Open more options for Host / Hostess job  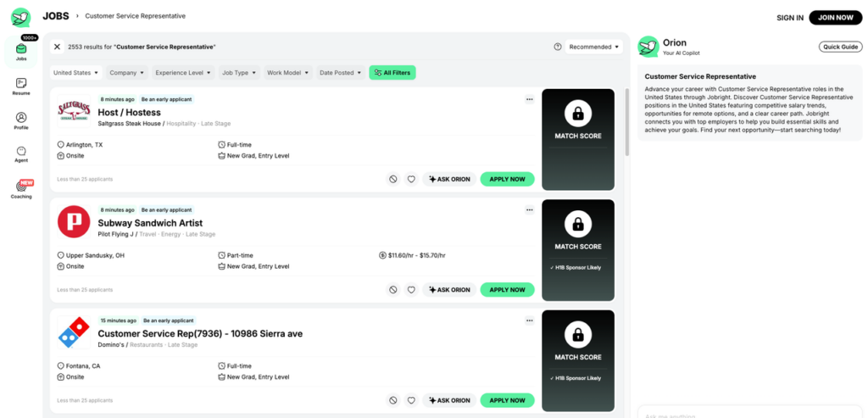529,100
